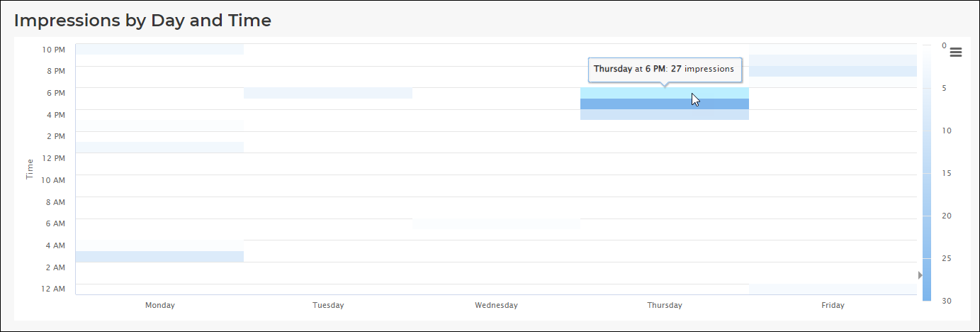
Task: Click the Monday x-axis label
Action: point(160,306)
